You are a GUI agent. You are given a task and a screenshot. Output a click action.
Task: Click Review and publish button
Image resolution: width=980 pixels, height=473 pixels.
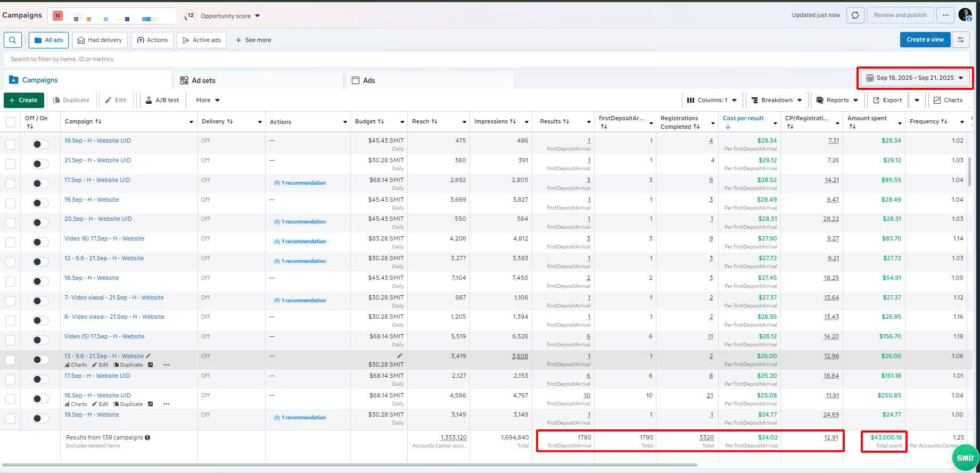[x=900, y=15]
